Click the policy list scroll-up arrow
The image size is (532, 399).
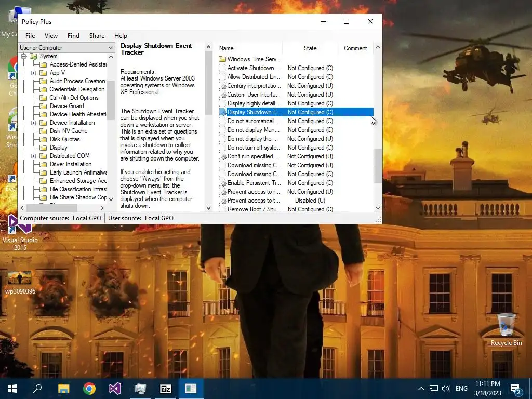pyautogui.click(x=378, y=47)
